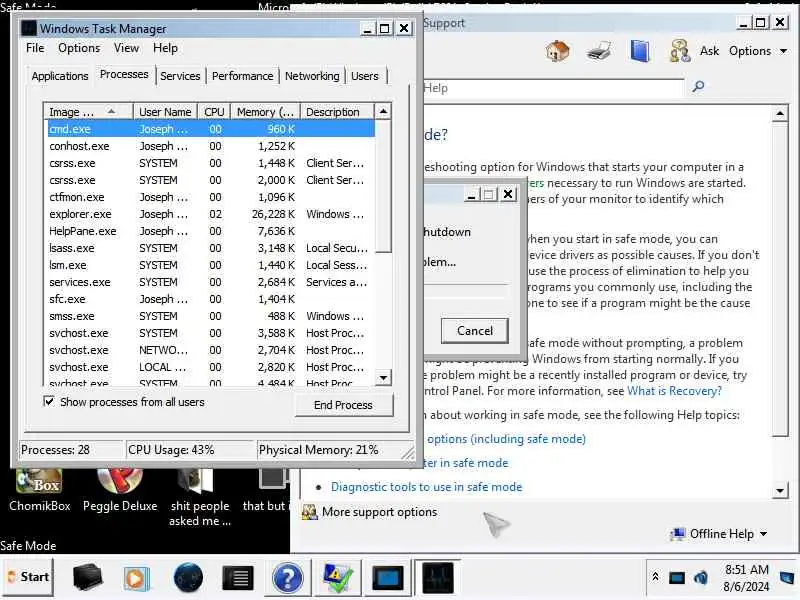Image resolution: width=800 pixels, height=600 pixels.
Task: Open the File menu in Task Manager
Action: pos(35,48)
